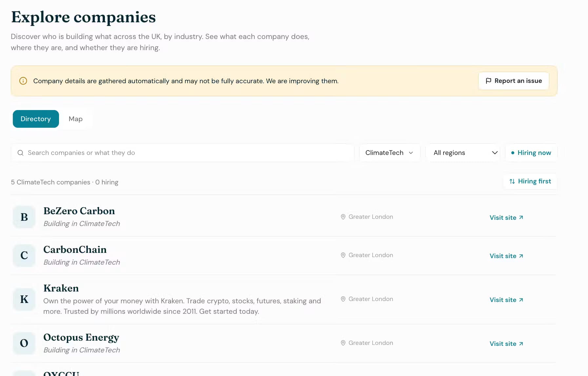The height and width of the screenshot is (376, 588).
Task: Click the sort arrows icon beside Hiring first
Action: pyautogui.click(x=512, y=181)
